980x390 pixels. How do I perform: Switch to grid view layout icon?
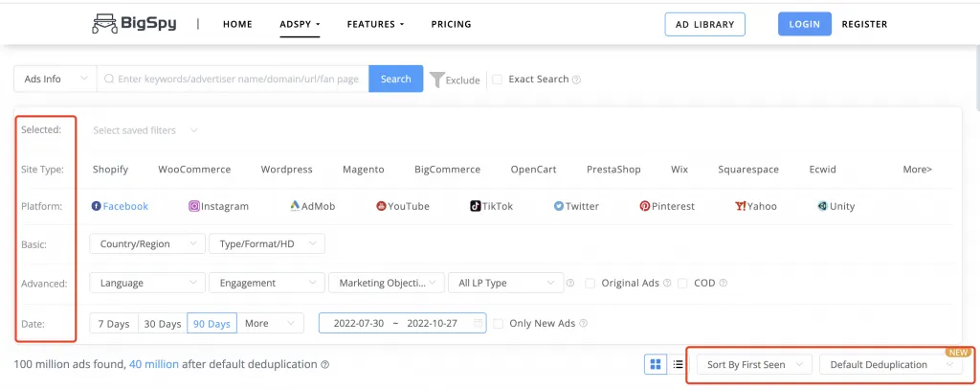(x=656, y=364)
